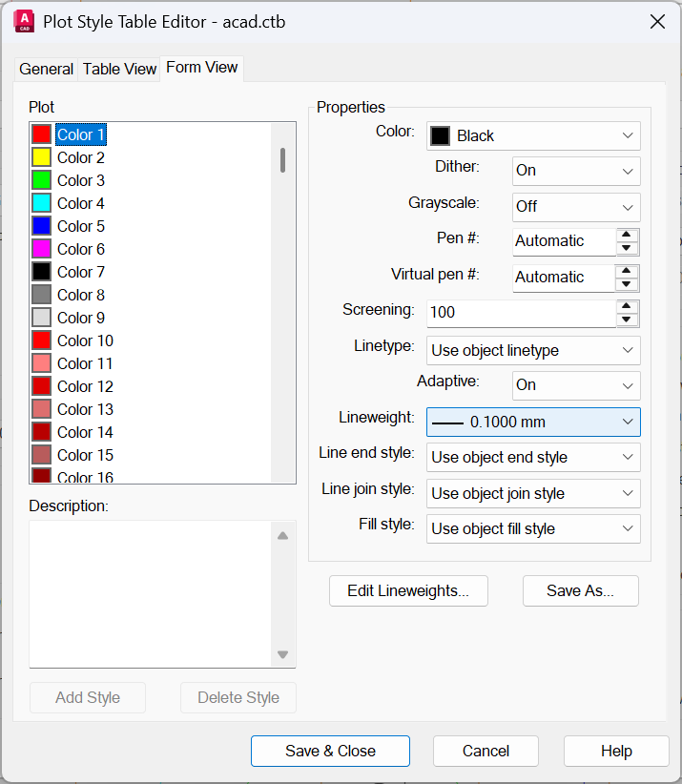Select Color 10 in plot styles list
Screen dimensions: 682x784
(84, 340)
